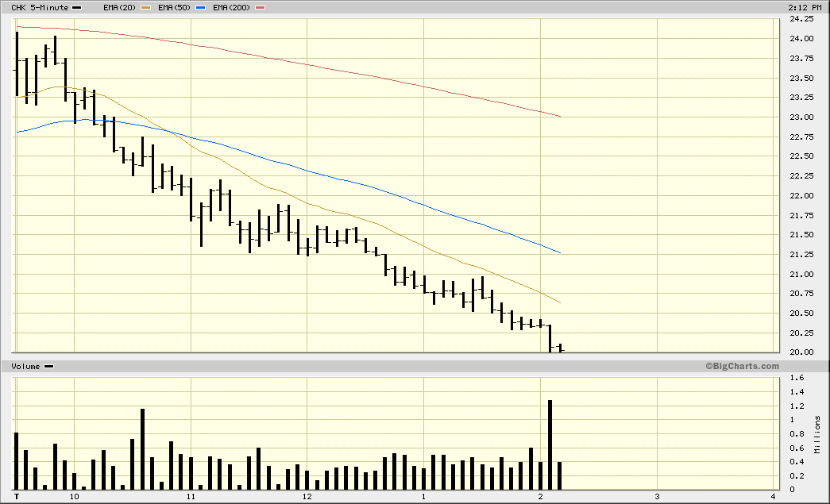Click the tallest volume bar just after 2 o'clock
This screenshot has height=504, width=830.
[x=550, y=445]
